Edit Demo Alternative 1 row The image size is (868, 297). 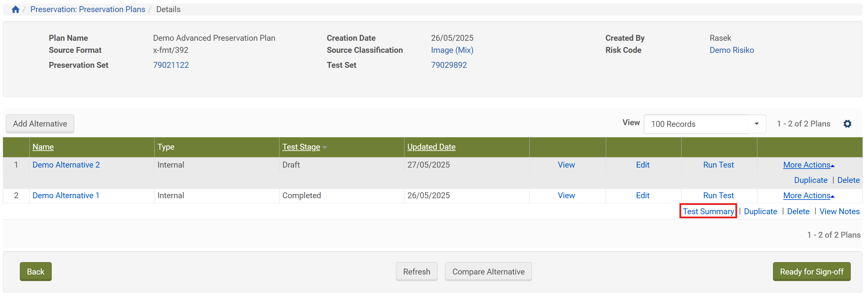click(642, 196)
